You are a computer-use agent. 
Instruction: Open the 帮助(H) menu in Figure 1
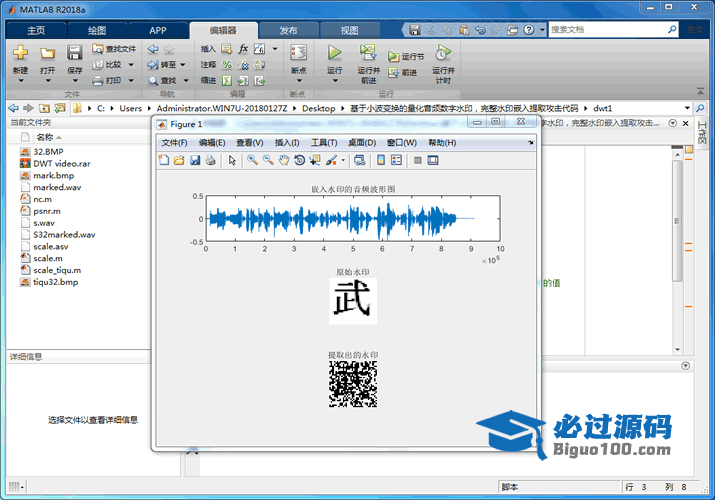(x=442, y=143)
